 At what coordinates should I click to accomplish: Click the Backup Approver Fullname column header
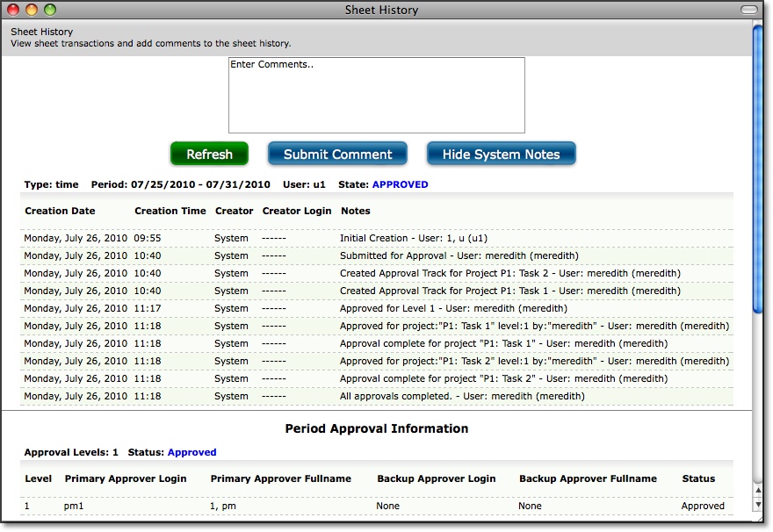coord(588,478)
